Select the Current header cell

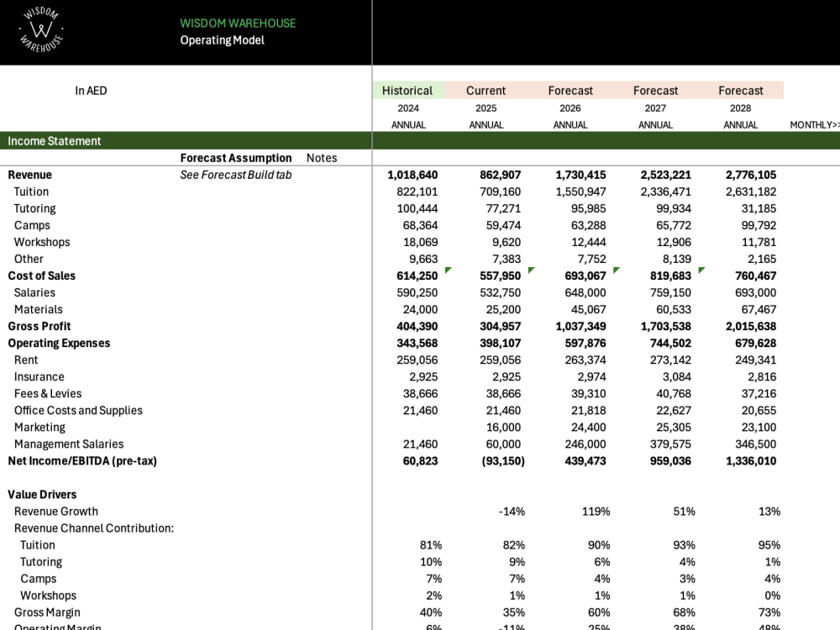[486, 91]
